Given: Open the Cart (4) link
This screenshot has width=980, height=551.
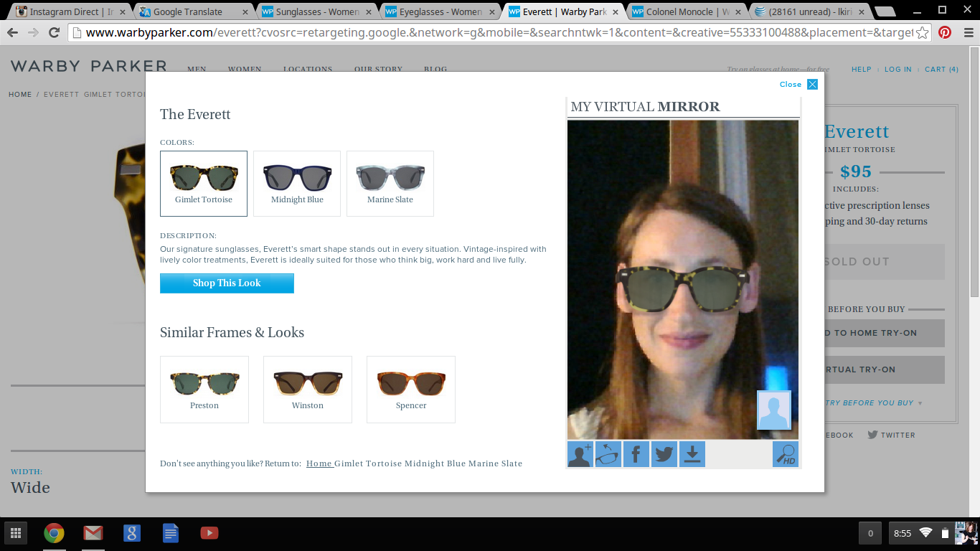Looking at the screenshot, I should coord(941,70).
